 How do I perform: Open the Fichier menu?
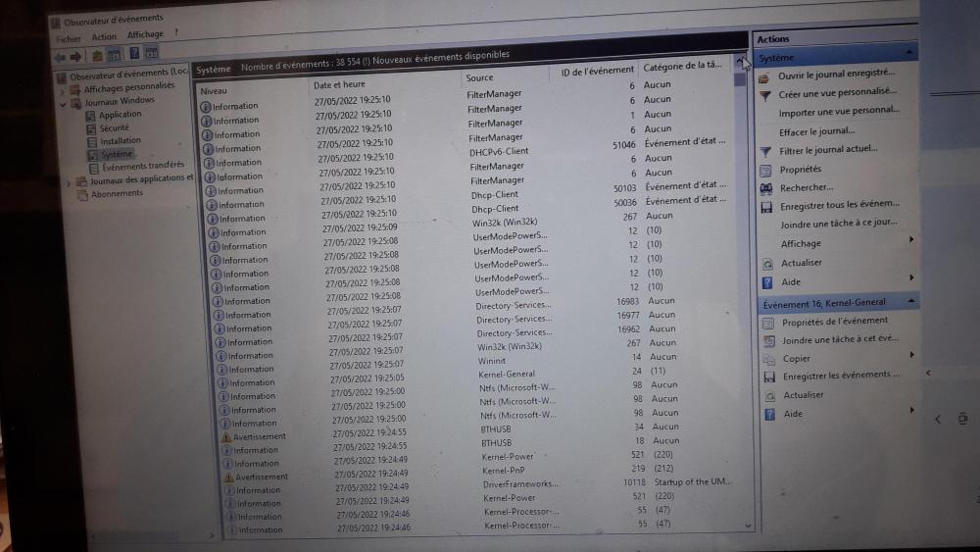69,39
